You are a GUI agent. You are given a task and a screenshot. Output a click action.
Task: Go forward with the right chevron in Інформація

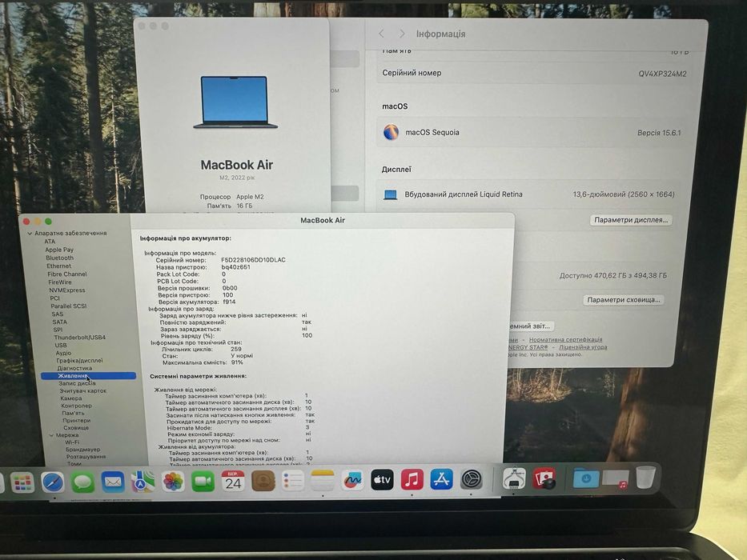tap(402, 34)
